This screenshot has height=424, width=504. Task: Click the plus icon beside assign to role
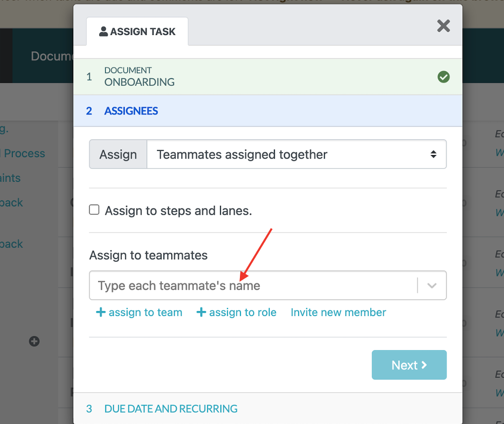click(x=201, y=312)
